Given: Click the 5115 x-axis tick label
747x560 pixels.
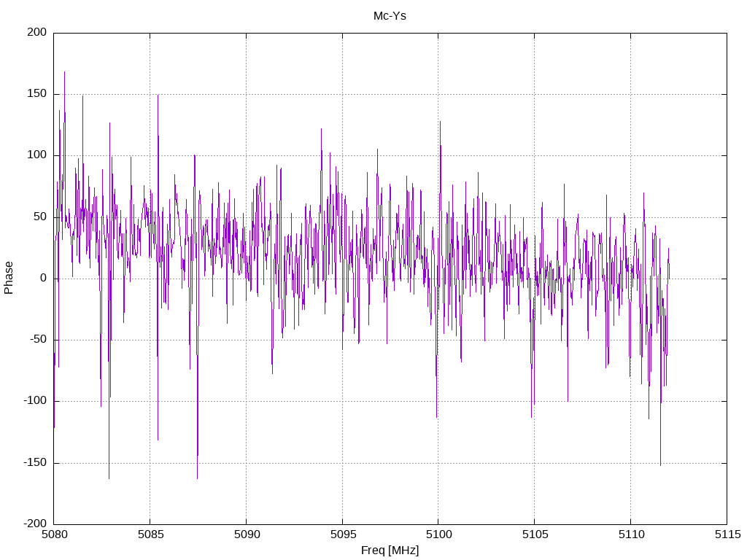Looking at the screenshot, I should click(727, 534).
